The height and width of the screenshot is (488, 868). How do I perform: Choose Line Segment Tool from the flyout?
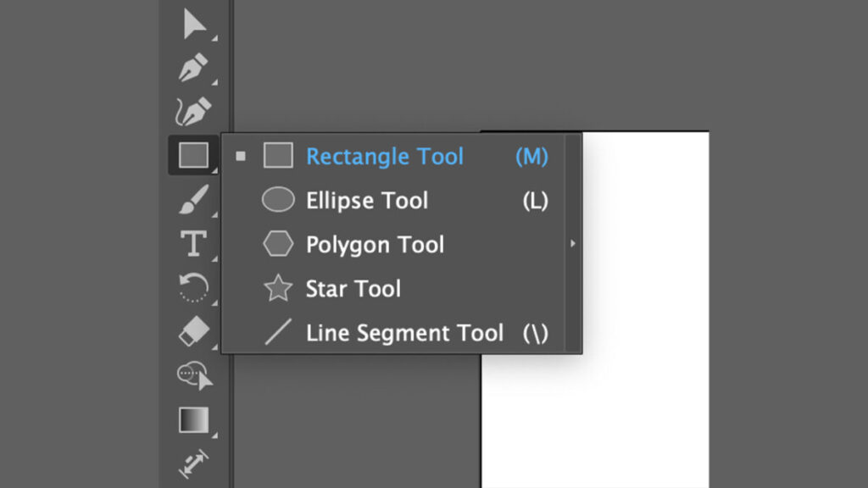pos(404,333)
